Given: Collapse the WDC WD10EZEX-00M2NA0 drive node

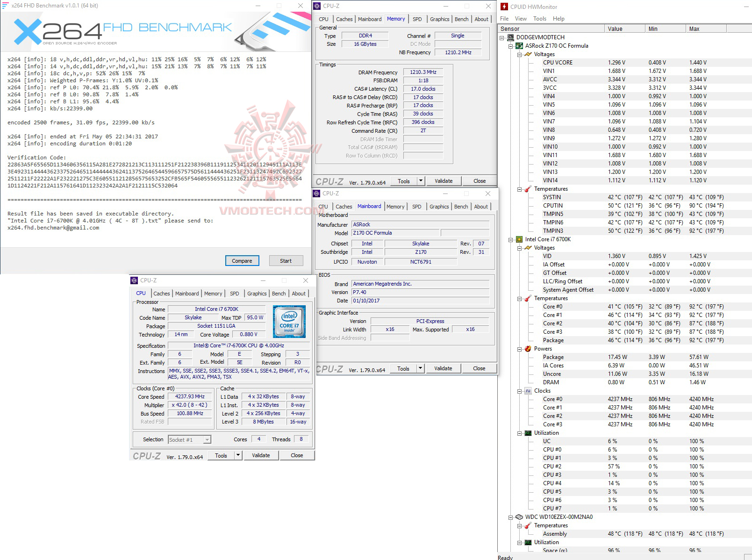Looking at the screenshot, I should coord(511,517).
